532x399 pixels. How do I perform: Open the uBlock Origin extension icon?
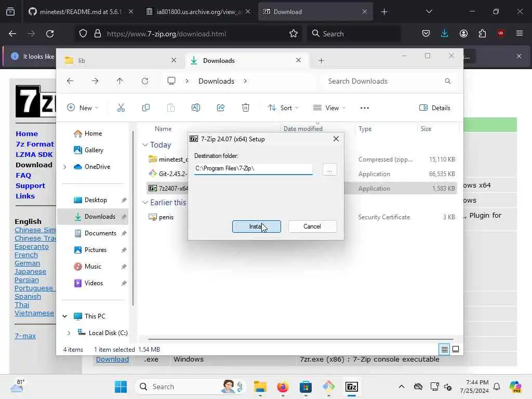pyautogui.click(x=500, y=33)
